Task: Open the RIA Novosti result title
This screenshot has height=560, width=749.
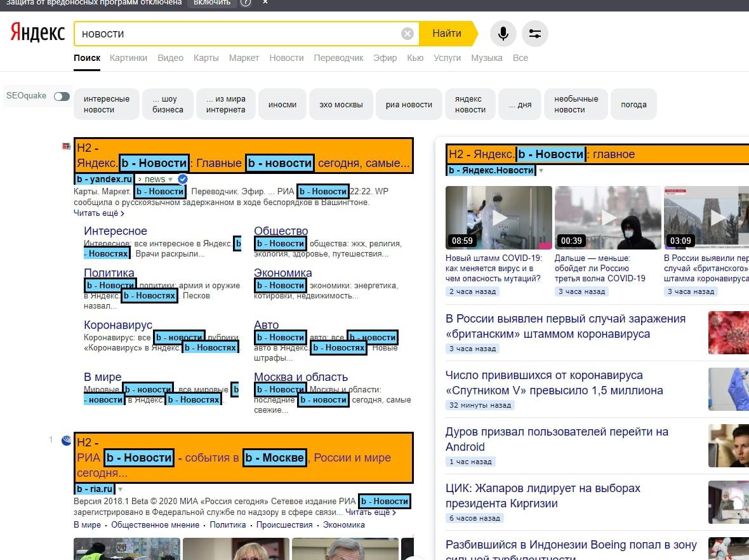Action: tap(244, 458)
